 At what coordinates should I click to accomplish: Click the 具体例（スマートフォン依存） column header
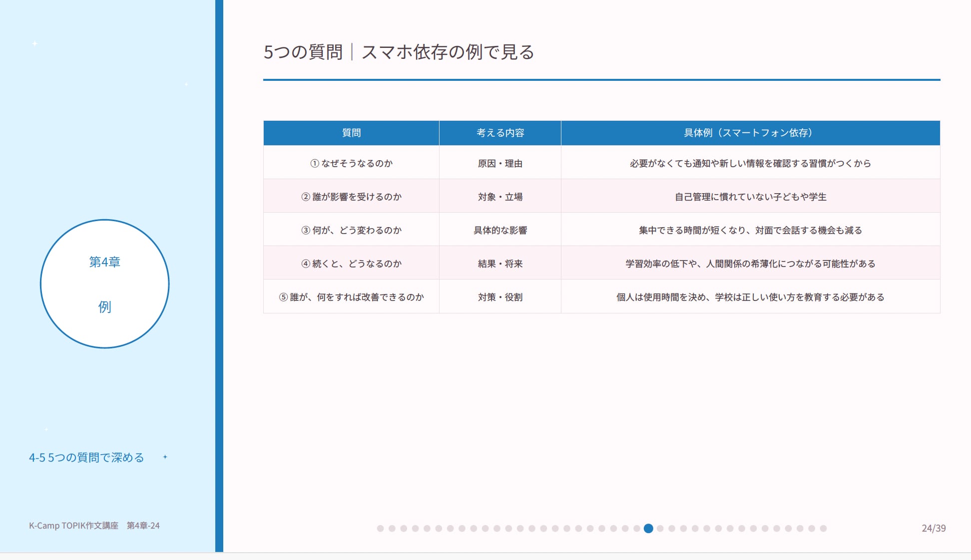click(x=750, y=133)
